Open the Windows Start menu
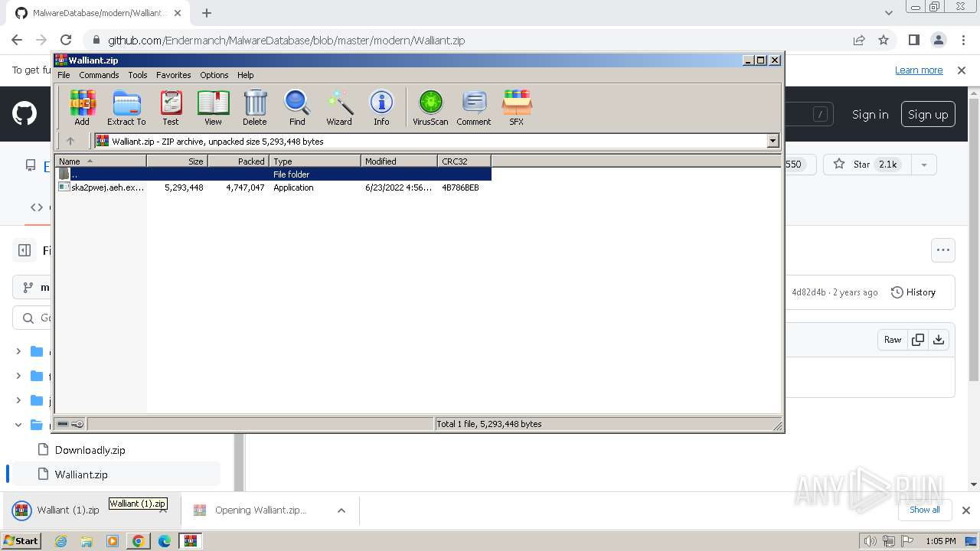Screen dimensions: 980x551 coord(21,540)
